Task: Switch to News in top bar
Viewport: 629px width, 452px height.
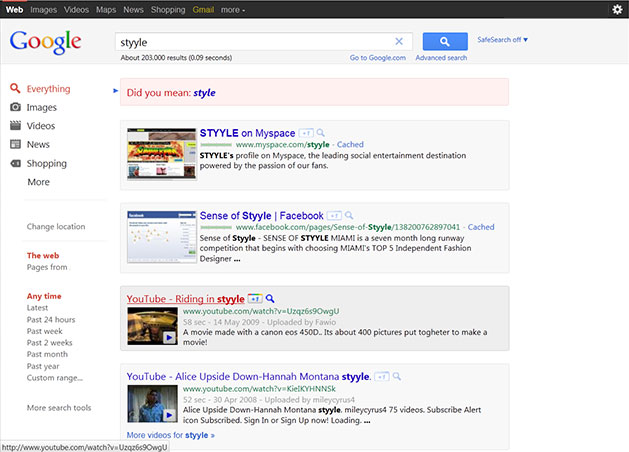Action: 133,10
